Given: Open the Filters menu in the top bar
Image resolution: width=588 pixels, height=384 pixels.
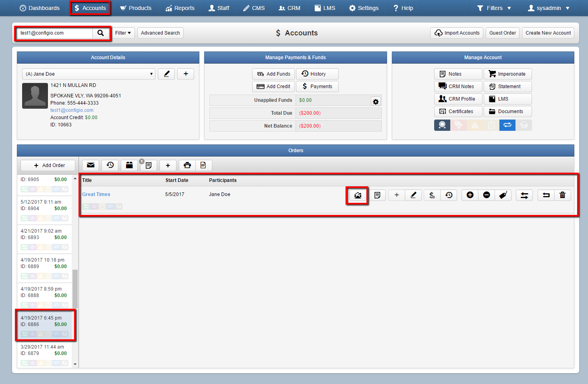Looking at the screenshot, I should click(494, 8).
